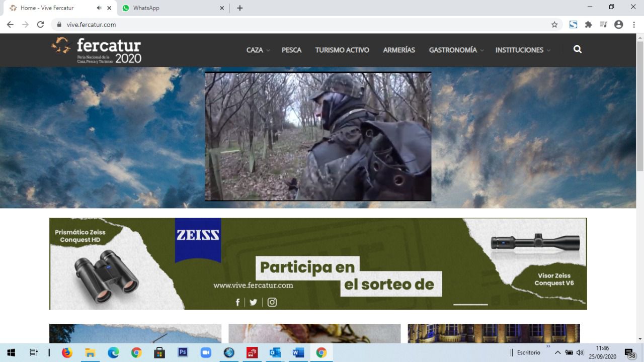This screenshot has width=644, height=362.
Task: Launch Firefox from the taskbar
Action: pyautogui.click(x=67, y=352)
